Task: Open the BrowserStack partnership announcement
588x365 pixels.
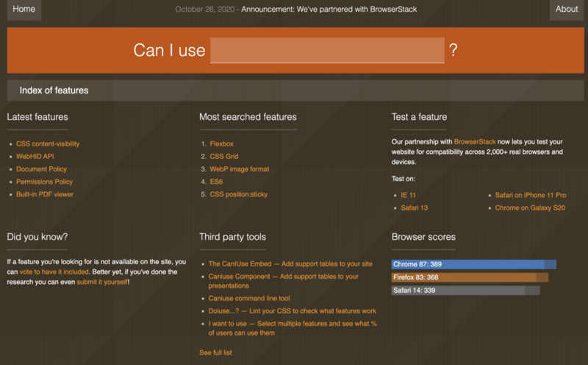Action: pyautogui.click(x=329, y=10)
